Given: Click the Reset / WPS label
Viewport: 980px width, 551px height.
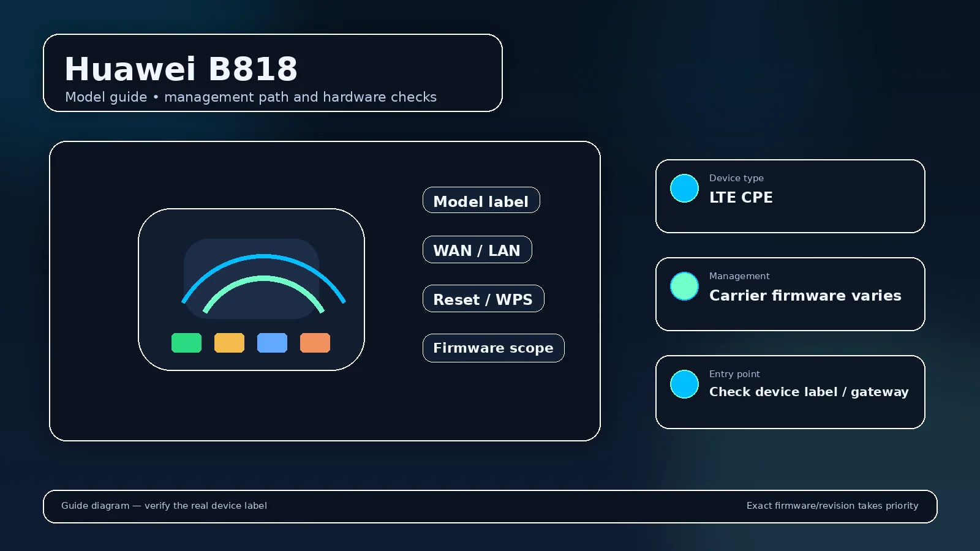Looking at the screenshot, I should [483, 299].
